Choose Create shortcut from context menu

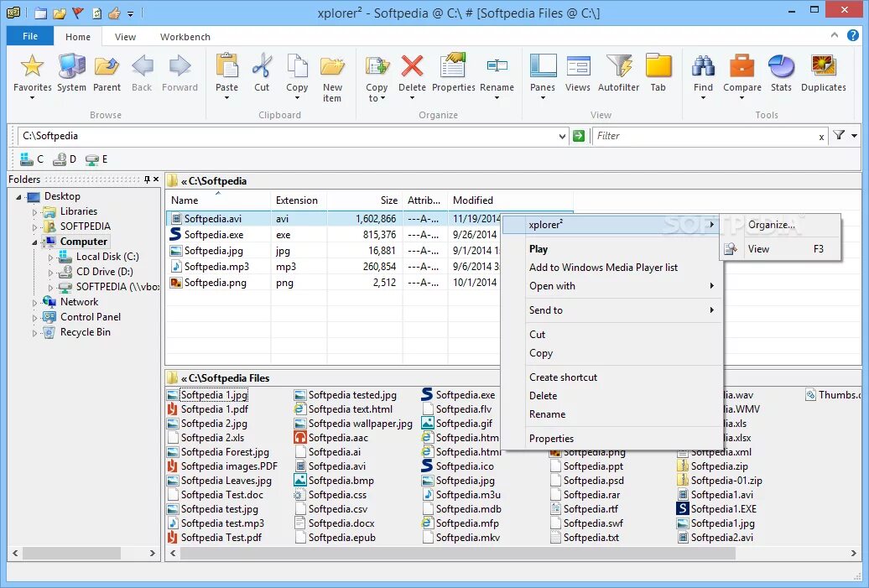tap(563, 377)
